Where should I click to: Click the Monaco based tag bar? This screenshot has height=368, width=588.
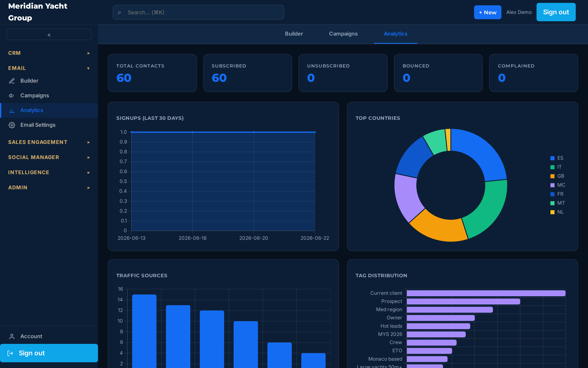427,359
